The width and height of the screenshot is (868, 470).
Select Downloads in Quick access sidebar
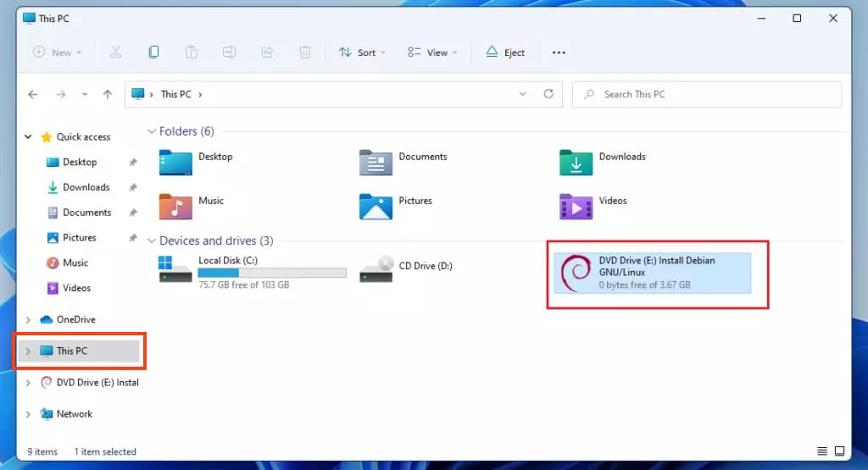pos(86,187)
